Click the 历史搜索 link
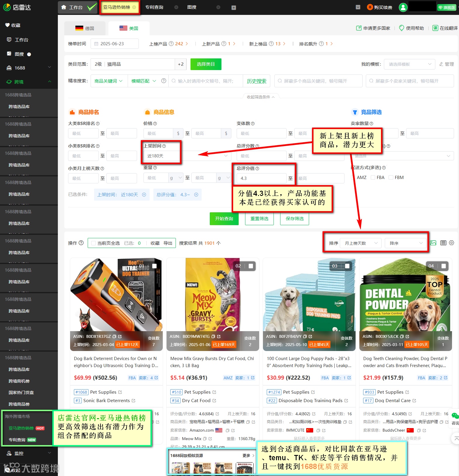 pyautogui.click(x=257, y=81)
